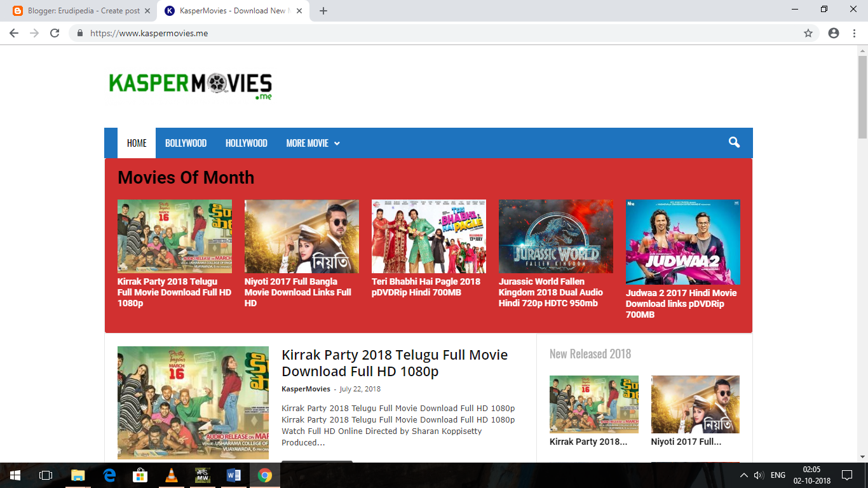868x488 pixels.
Task: View site security lock information
Action: coord(80,33)
